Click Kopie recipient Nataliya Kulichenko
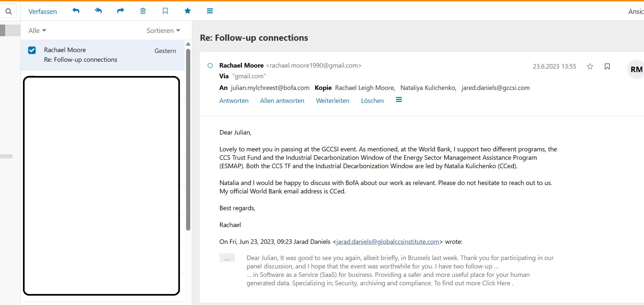Image resolution: width=644 pixels, height=305 pixels. (428, 88)
